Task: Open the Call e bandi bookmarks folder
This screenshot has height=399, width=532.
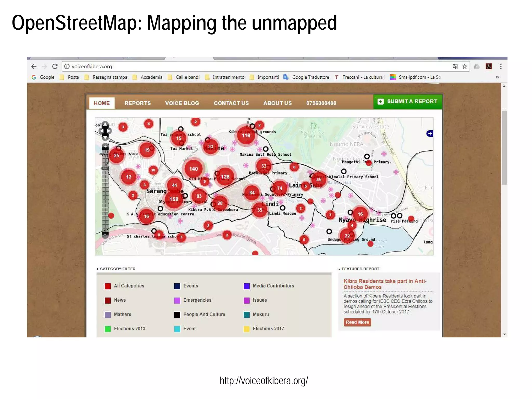Action: [184, 77]
